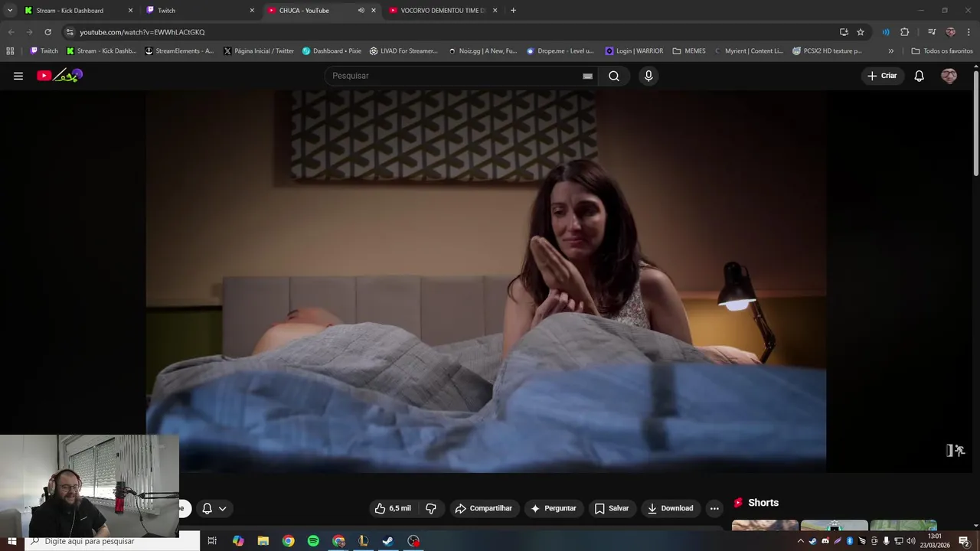Go back to the previous page

pos(11,32)
